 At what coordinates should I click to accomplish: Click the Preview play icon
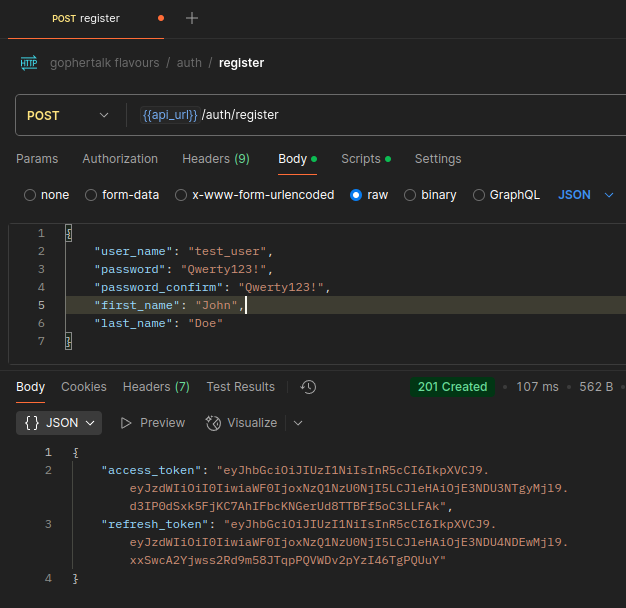126,423
